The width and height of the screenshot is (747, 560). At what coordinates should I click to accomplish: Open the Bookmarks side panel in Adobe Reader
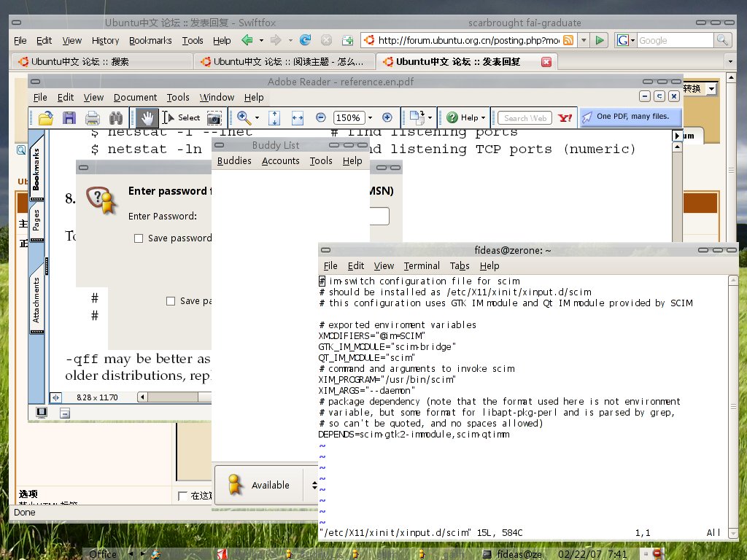[36, 168]
